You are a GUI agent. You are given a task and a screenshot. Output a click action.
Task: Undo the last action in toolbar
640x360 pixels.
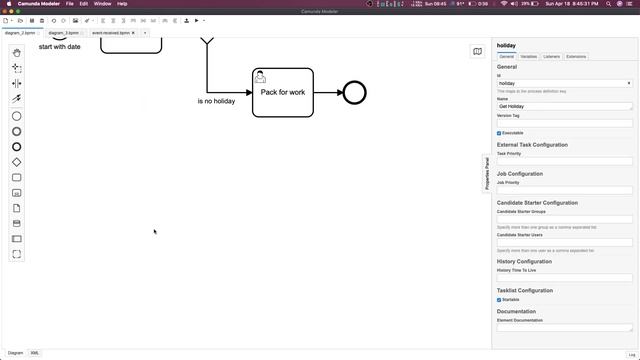53,20
